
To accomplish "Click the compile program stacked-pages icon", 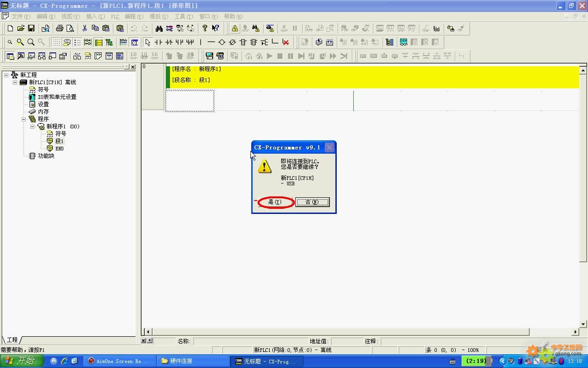I will tap(319, 42).
